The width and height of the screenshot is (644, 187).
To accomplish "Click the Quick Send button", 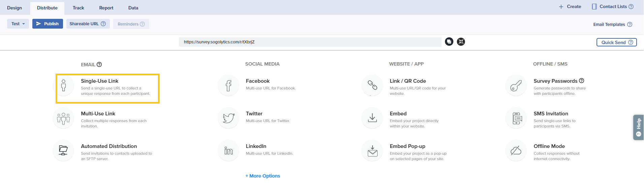I will (x=616, y=42).
